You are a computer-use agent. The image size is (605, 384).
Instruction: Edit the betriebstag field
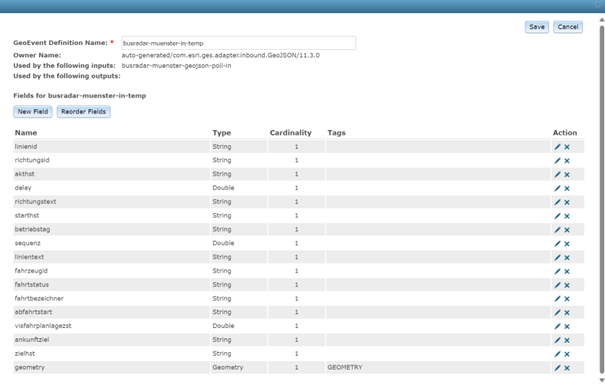(557, 230)
